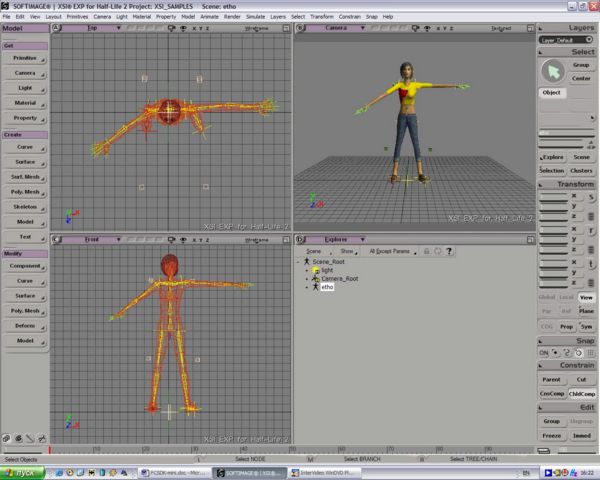Toggle Sym symmetry mode

tap(586, 327)
